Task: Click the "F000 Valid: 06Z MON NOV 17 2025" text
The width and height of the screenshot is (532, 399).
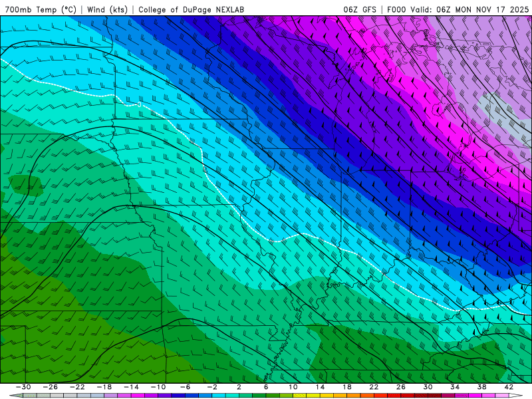Action: point(458,10)
